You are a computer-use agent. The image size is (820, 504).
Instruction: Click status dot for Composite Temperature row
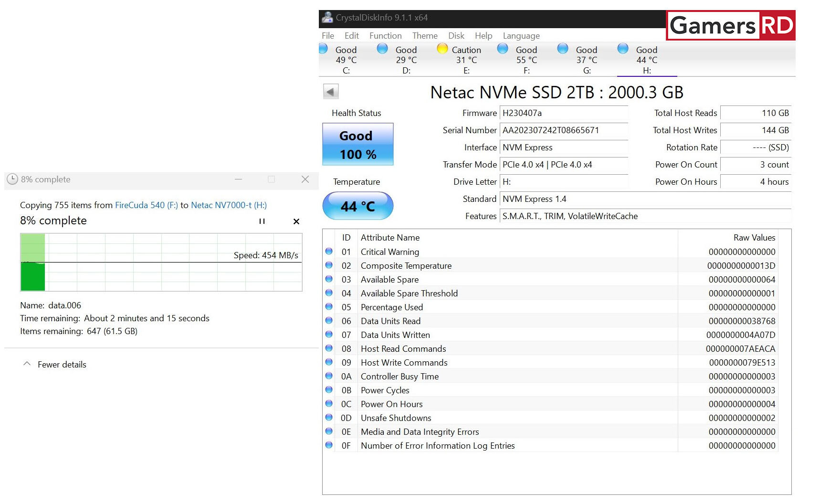(329, 265)
